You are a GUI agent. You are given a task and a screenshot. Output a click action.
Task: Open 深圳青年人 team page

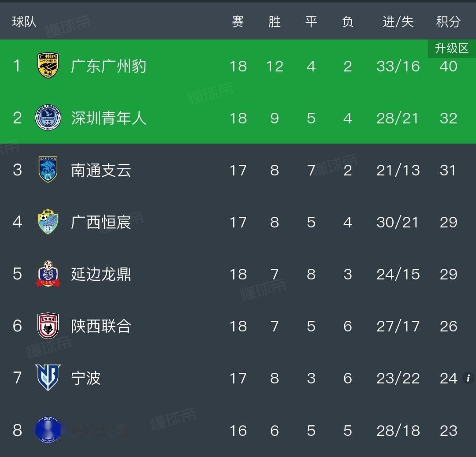[x=108, y=118]
